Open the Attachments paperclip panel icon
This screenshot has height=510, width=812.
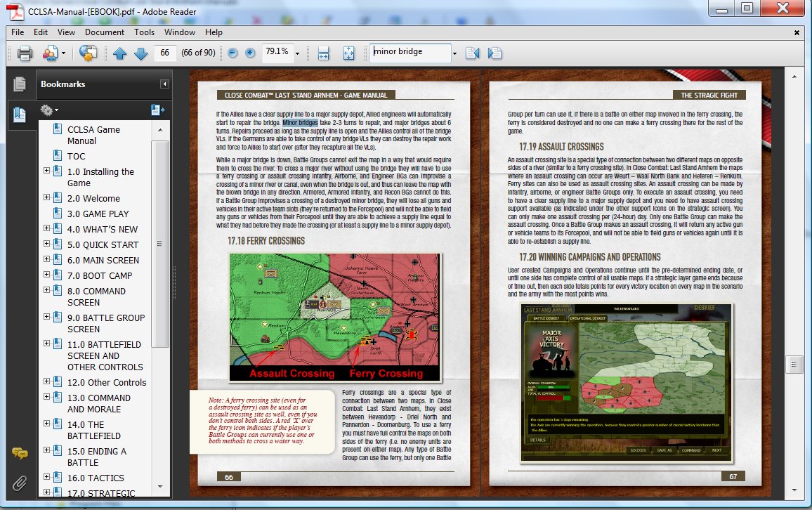point(20,483)
